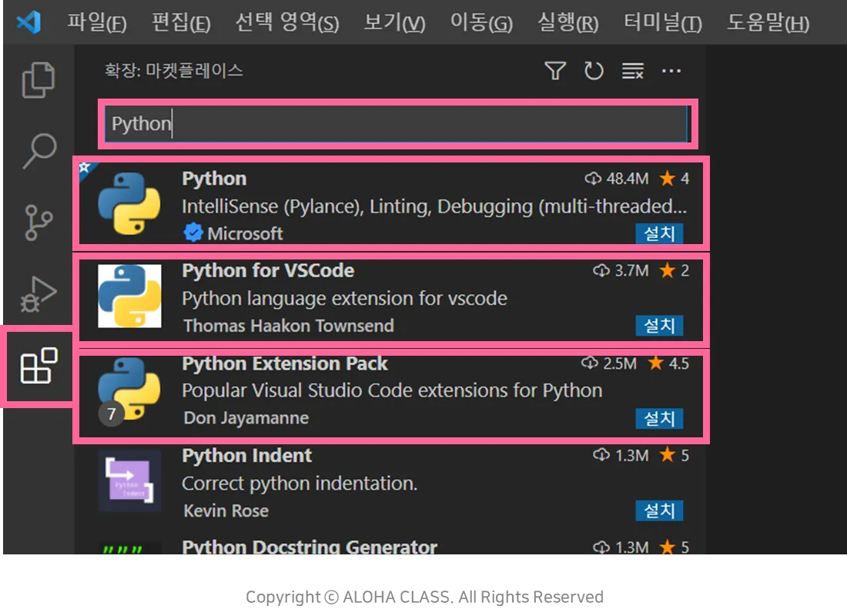The width and height of the screenshot is (847, 616).
Task: Click the Python for VSCode extension logo
Action: point(129,296)
